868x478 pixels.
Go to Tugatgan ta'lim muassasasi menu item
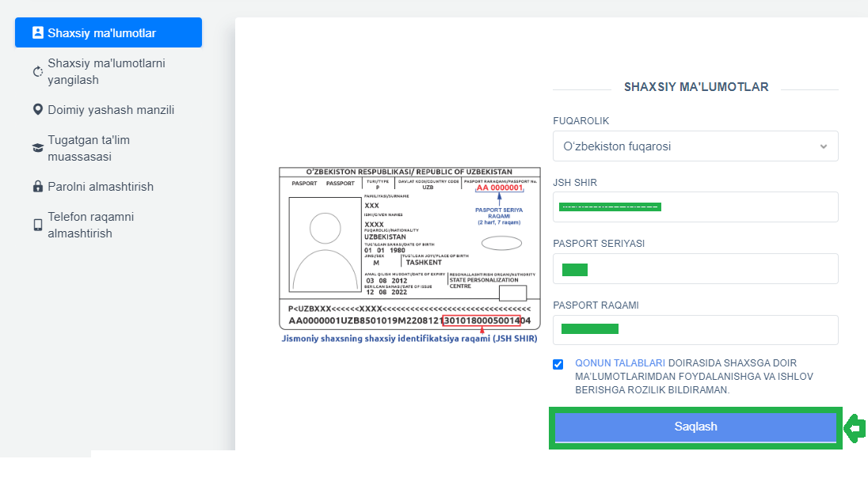pyautogui.click(x=89, y=148)
